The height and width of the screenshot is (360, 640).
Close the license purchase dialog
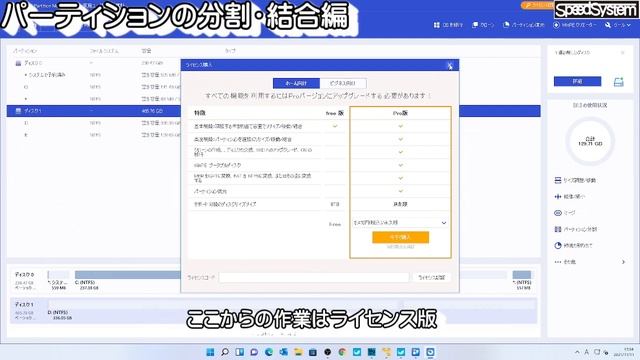pyautogui.click(x=450, y=65)
